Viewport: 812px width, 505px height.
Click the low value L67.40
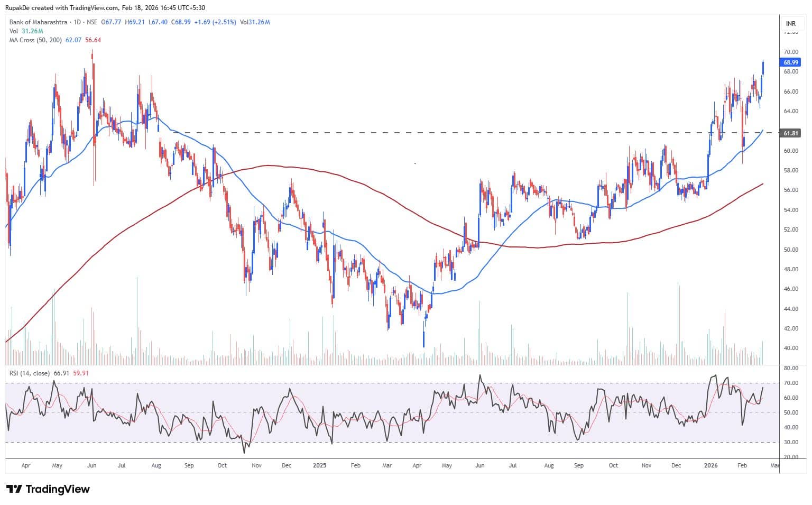point(159,22)
